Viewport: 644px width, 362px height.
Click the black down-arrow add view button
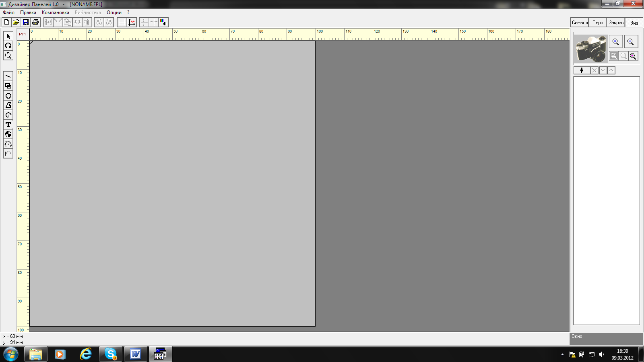[582, 70]
